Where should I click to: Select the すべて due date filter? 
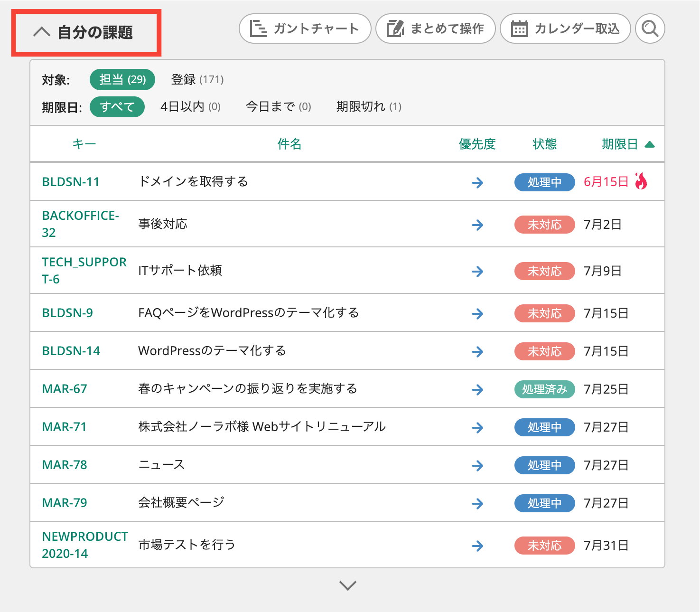click(117, 107)
